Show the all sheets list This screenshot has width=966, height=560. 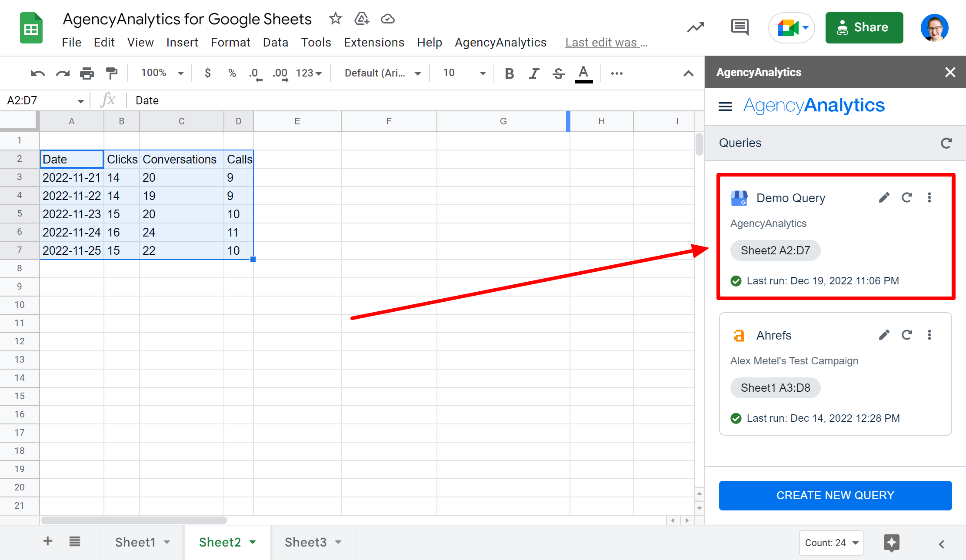coord(75,541)
